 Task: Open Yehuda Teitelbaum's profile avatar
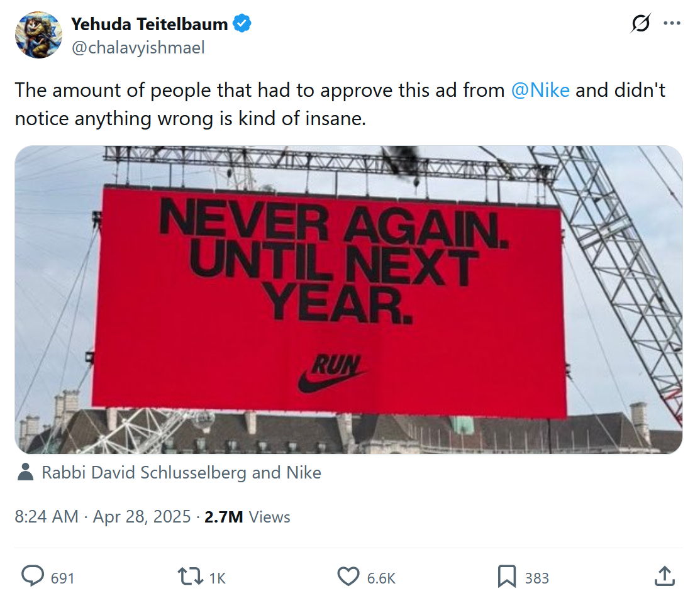coord(38,35)
